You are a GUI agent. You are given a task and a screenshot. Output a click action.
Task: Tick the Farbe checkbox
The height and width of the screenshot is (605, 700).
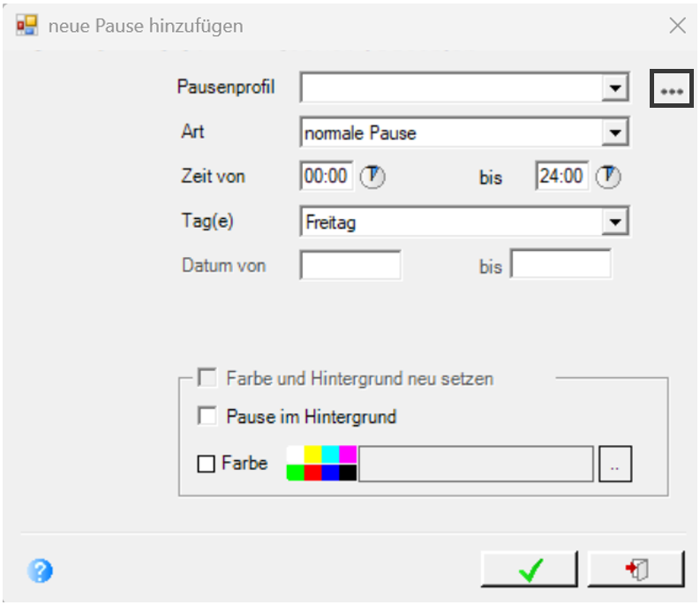pos(207,464)
